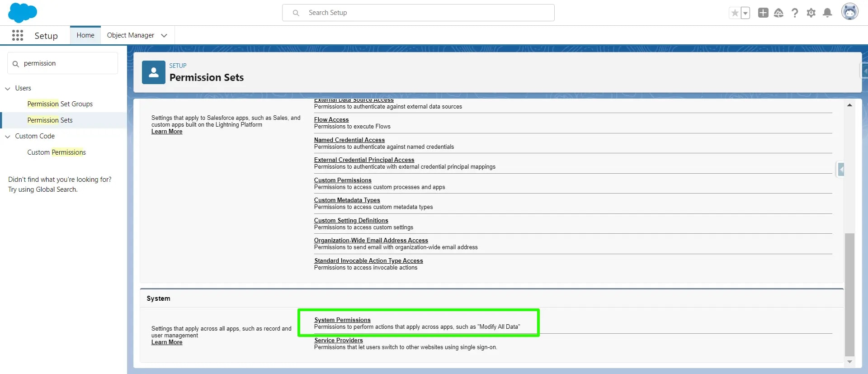Open the System Permissions link
Image resolution: width=868 pixels, height=374 pixels.
click(x=342, y=320)
